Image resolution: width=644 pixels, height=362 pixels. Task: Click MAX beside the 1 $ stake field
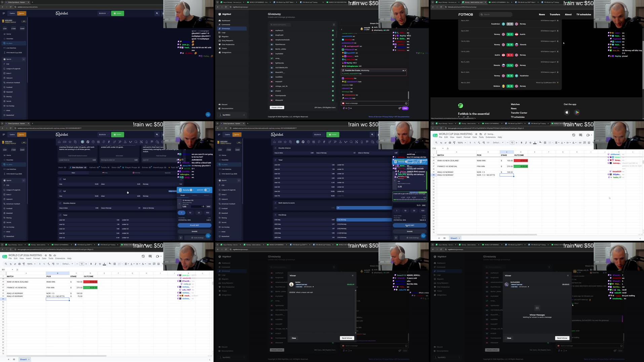tap(208, 206)
